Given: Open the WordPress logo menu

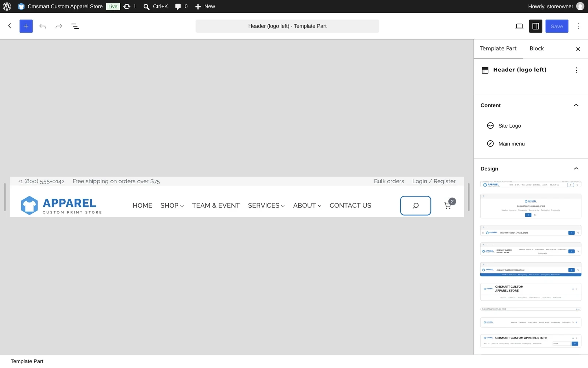Looking at the screenshot, I should coord(7,6).
